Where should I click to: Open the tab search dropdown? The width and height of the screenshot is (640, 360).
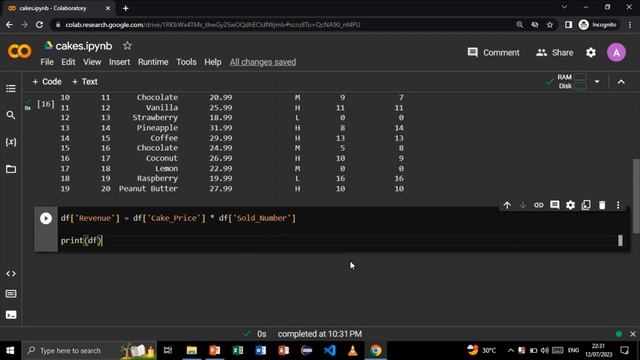pos(564,7)
